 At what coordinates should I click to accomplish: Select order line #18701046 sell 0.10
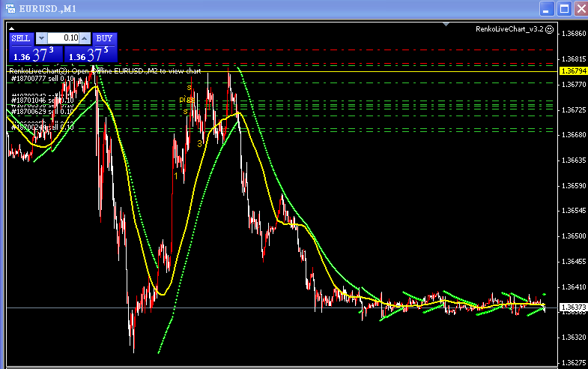tap(43, 100)
